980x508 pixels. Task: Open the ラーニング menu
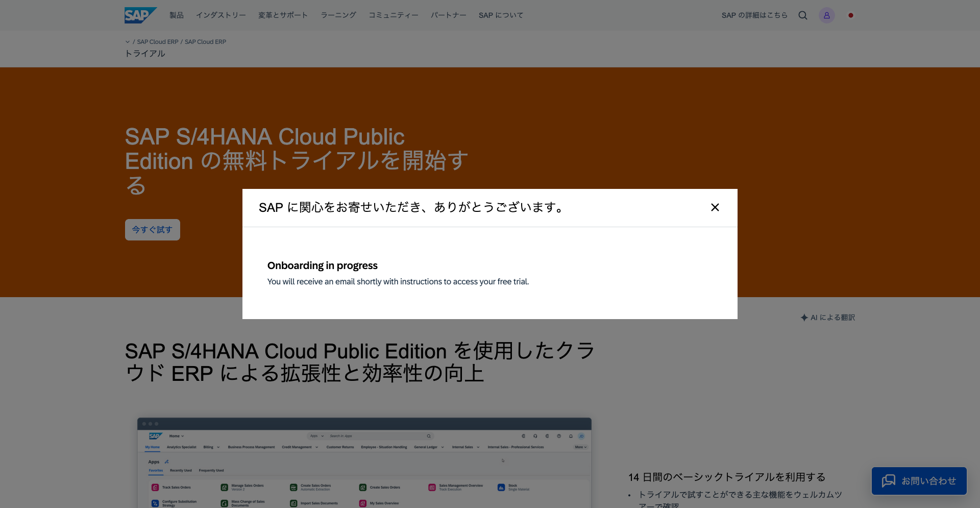tap(338, 15)
